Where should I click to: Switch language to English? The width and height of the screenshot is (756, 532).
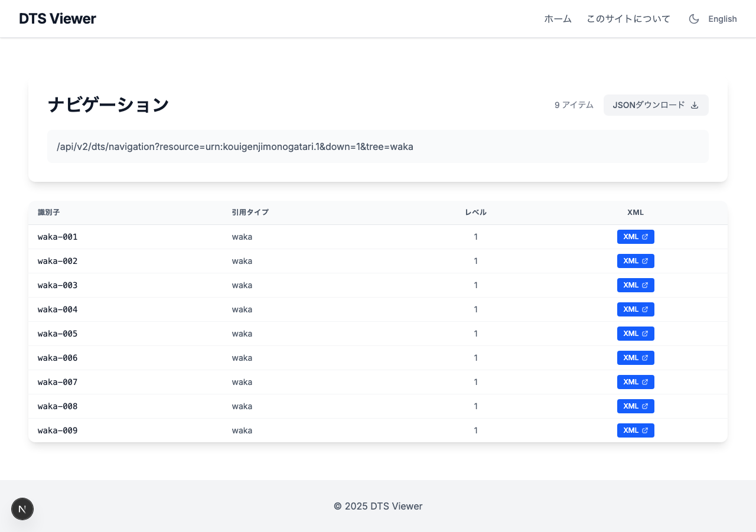721,18
